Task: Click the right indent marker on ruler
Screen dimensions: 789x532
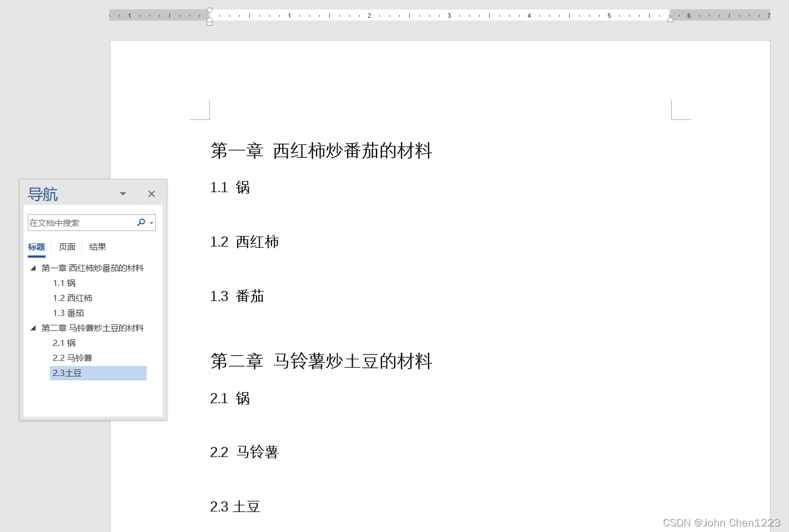Action: pos(670,19)
